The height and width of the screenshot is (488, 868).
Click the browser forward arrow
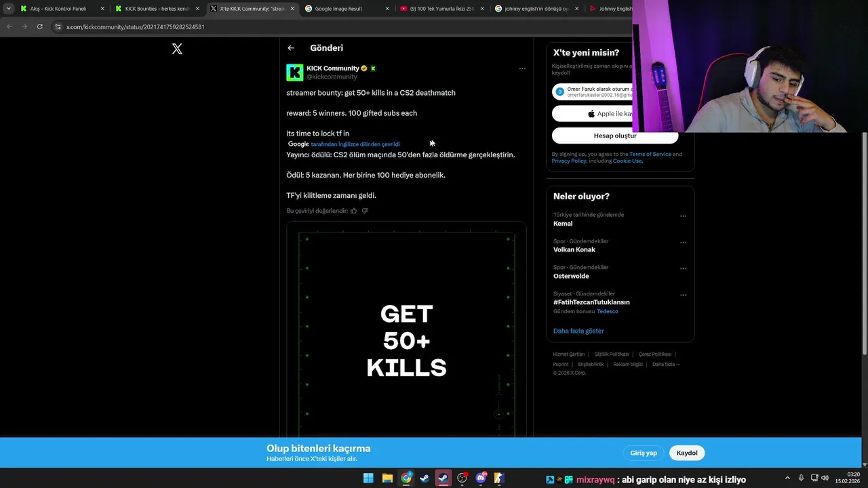(24, 26)
